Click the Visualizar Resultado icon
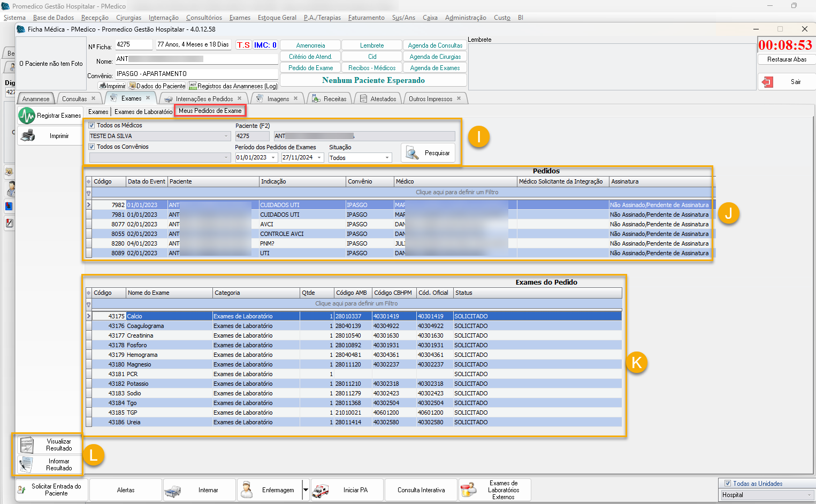816x504 pixels. 26,445
